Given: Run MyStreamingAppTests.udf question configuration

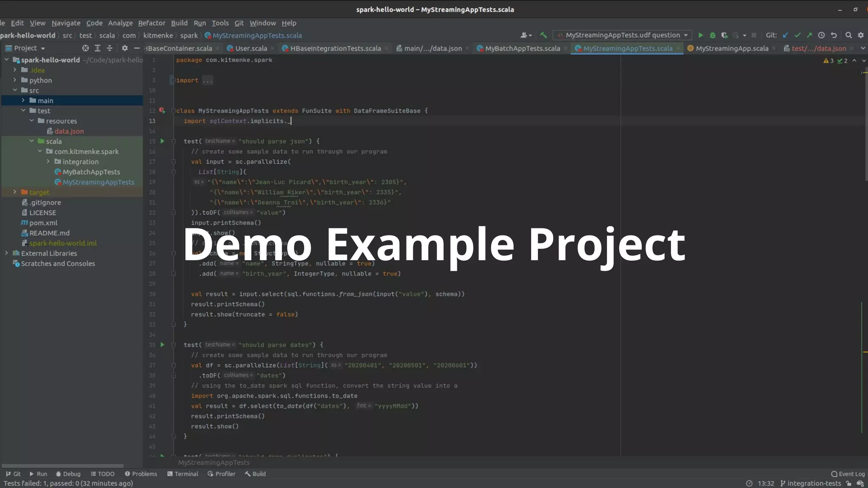Looking at the screenshot, I should pyautogui.click(x=701, y=35).
